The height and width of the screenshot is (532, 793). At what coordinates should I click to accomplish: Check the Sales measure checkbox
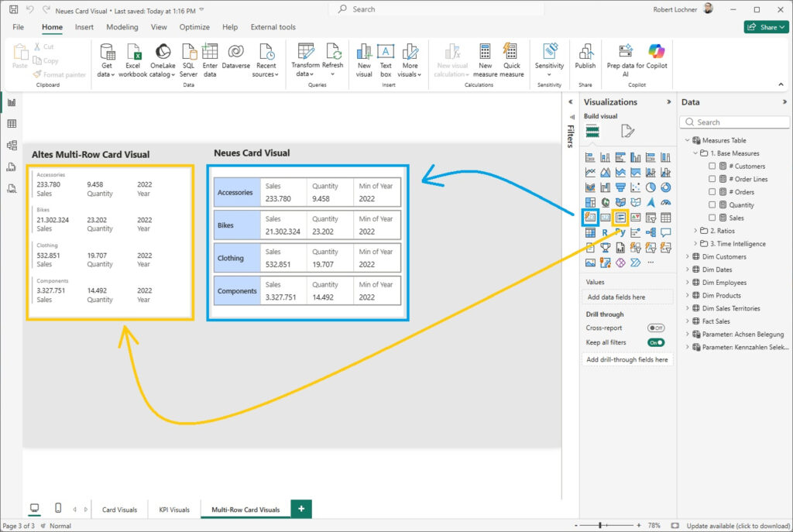(712, 218)
